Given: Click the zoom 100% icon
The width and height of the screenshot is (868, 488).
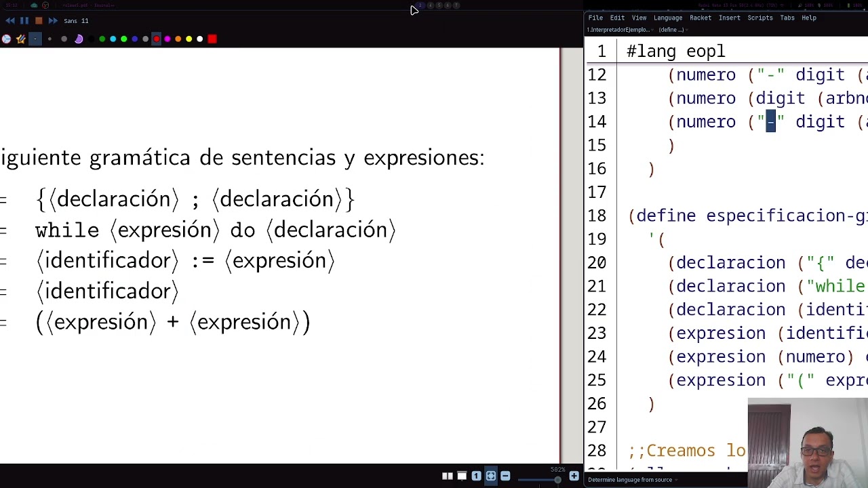Looking at the screenshot, I should pos(476,476).
